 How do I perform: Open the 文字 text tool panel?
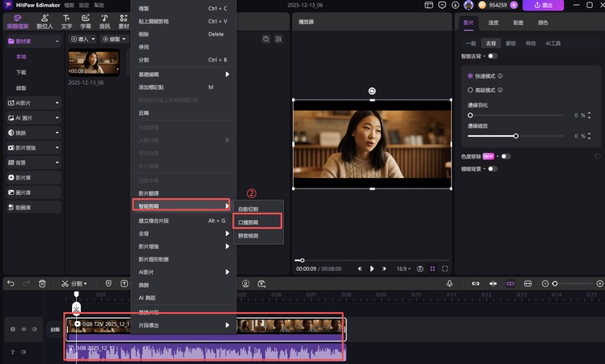pyautogui.click(x=66, y=22)
